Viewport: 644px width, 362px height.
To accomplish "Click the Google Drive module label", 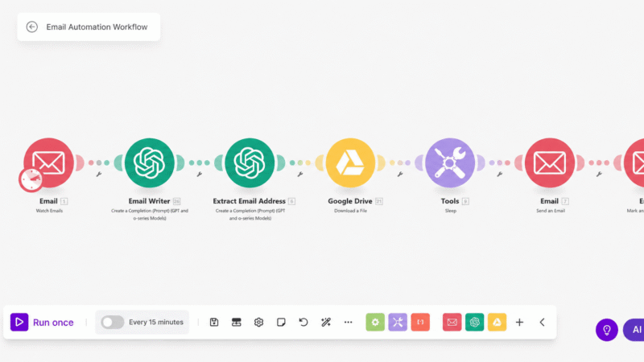I will (350, 201).
